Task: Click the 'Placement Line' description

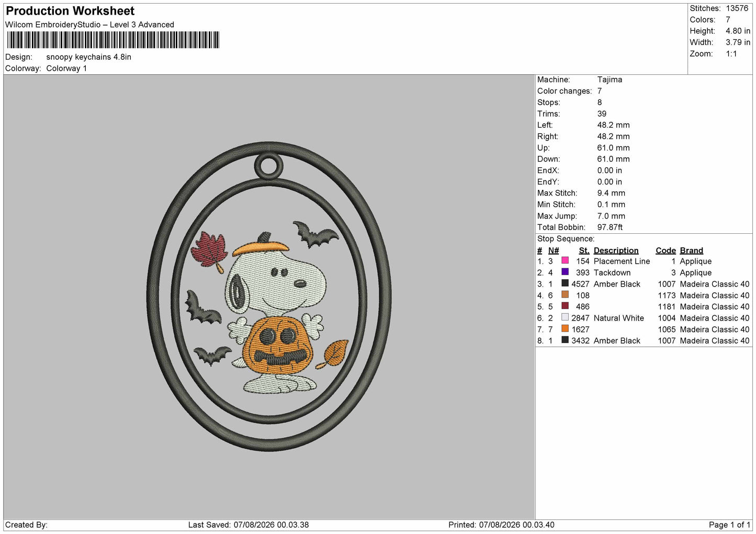Action: (x=622, y=262)
